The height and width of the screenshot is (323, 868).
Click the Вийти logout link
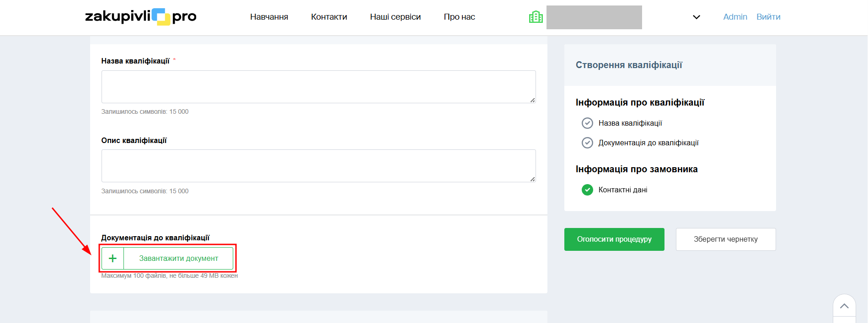tap(768, 17)
